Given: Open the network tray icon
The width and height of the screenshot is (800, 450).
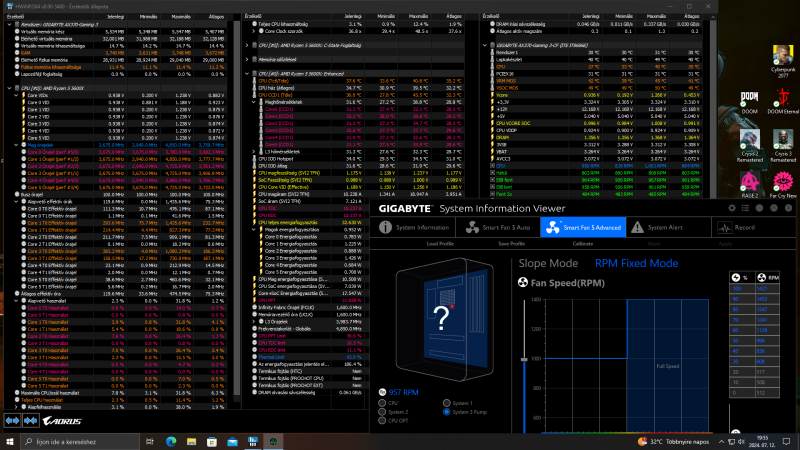Looking at the screenshot, I should (x=731, y=441).
